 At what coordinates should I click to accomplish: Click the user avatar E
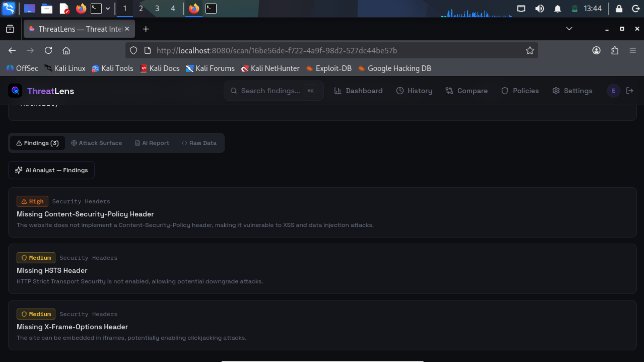[x=613, y=91]
